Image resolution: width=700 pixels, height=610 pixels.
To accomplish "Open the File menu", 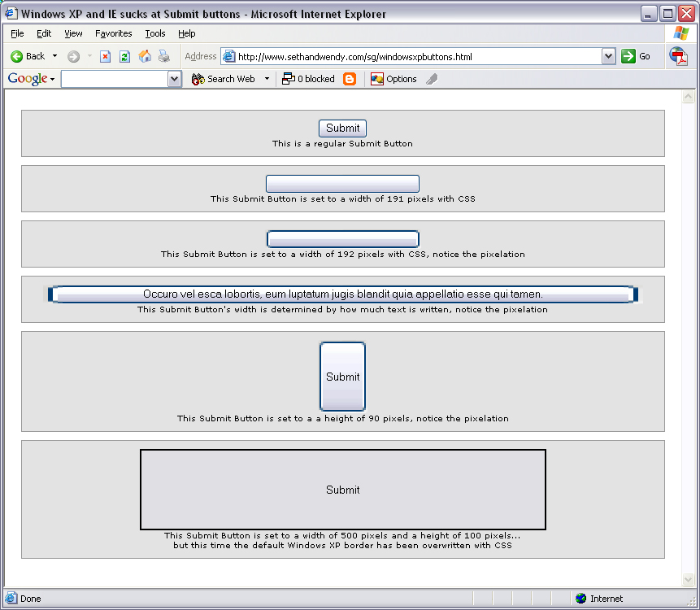I will (17, 33).
